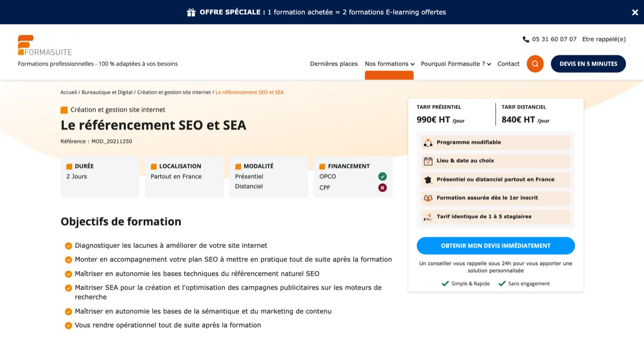Go to the Contact page

click(508, 64)
